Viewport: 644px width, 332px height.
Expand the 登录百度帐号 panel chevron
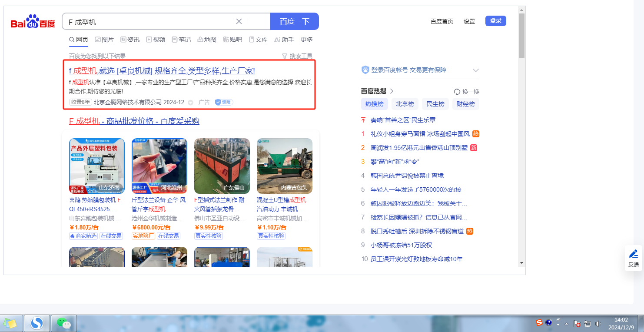click(475, 70)
